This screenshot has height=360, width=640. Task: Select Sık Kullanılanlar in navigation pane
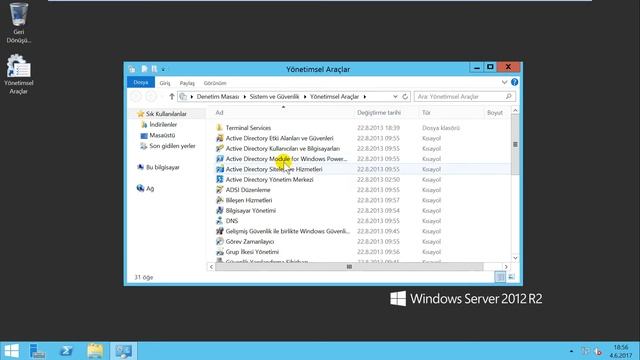[x=166, y=114]
